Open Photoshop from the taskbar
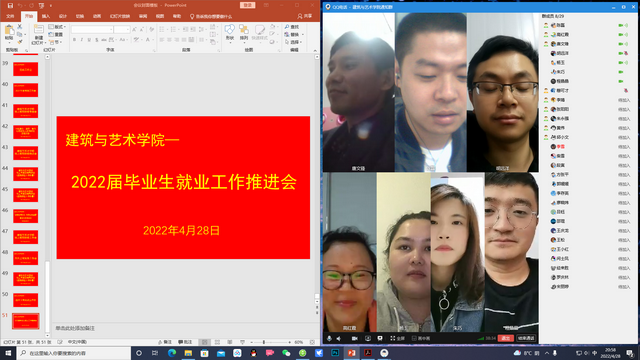Screen dimensions: 640x360 coord(335,353)
